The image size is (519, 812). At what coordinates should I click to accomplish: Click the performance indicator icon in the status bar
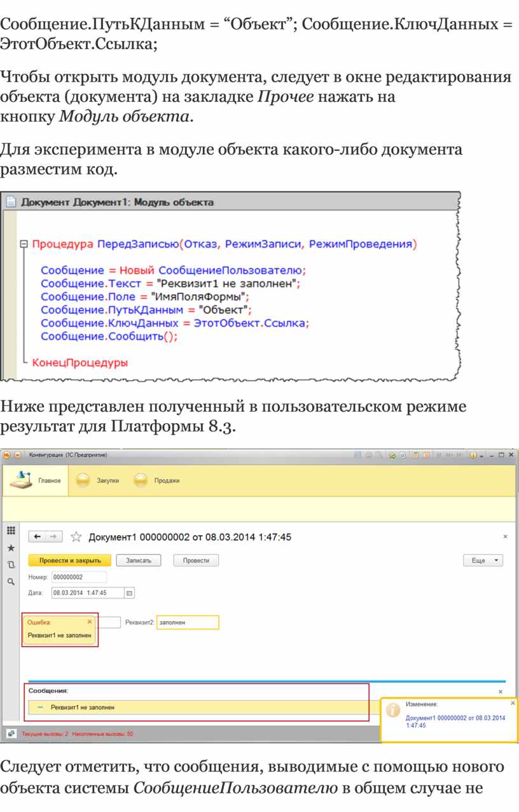tap(11, 734)
